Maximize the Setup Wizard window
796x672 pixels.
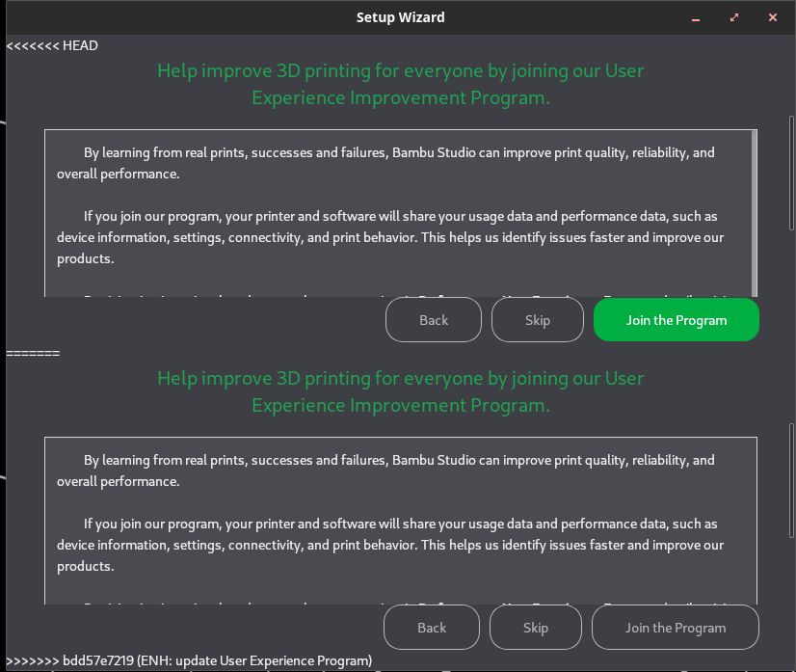point(734,17)
